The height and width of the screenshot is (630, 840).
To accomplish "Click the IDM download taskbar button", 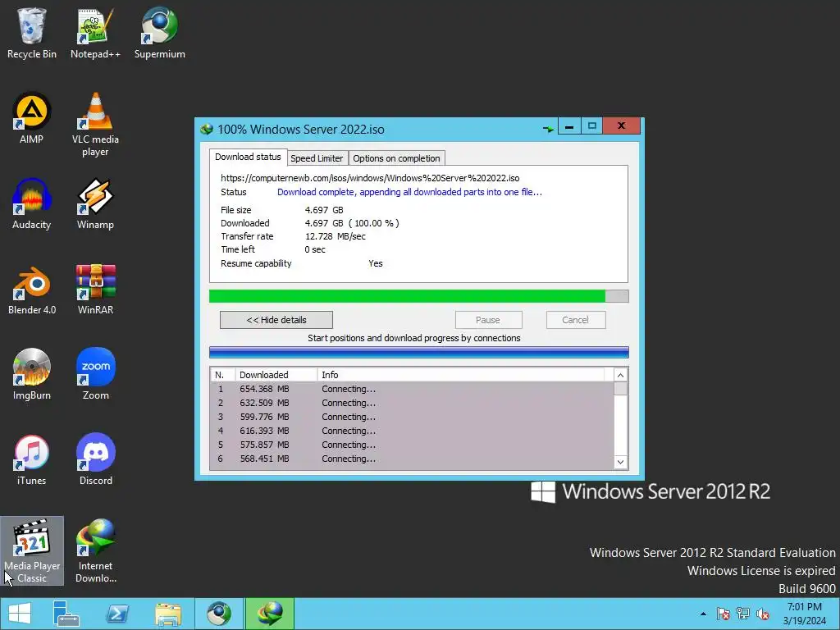I will [x=270, y=614].
